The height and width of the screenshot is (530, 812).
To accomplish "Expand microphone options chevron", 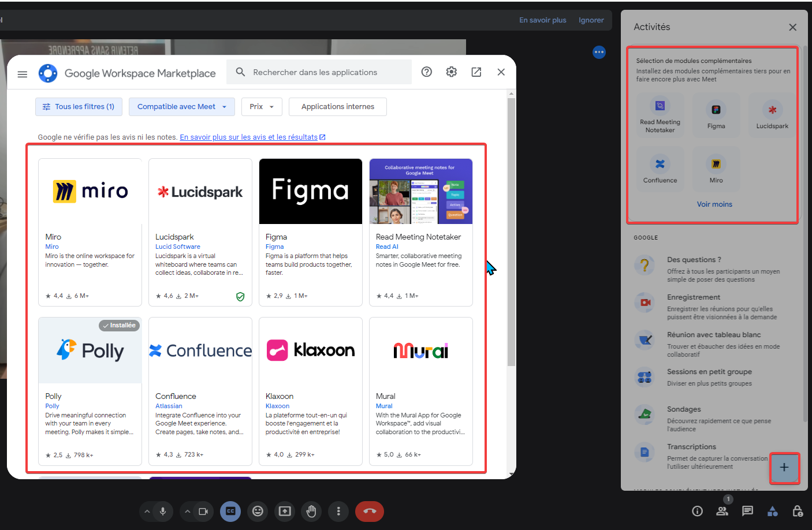I will pos(147,512).
